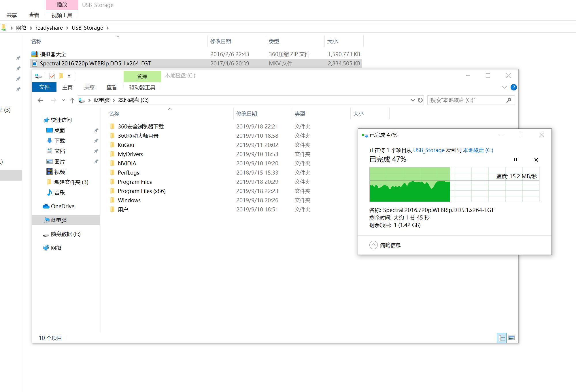Select the Quick Access checkmark toolbar icon
This screenshot has width=576, height=392.
[x=52, y=76]
